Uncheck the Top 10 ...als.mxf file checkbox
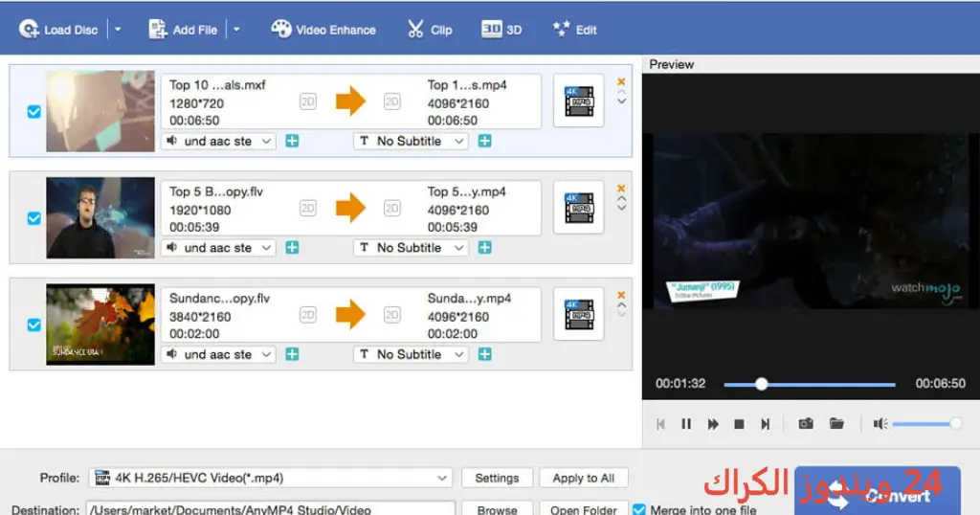The height and width of the screenshot is (515, 980). (x=33, y=112)
